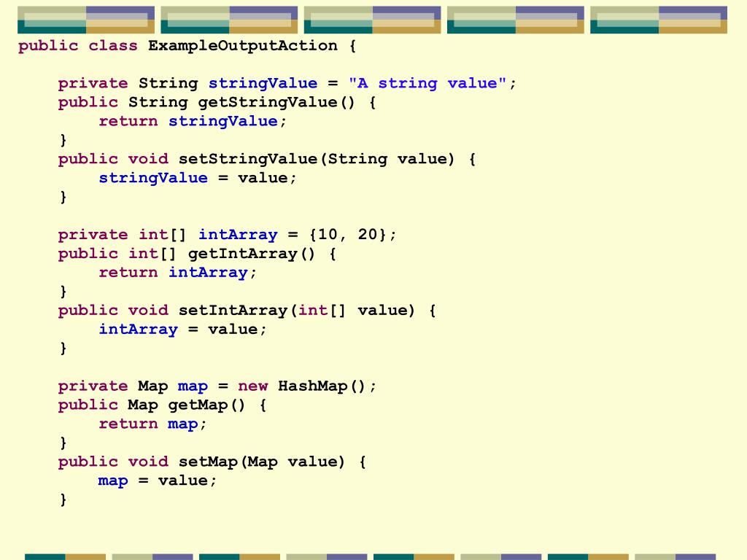Select the getStringValue() method name
Screen dimensions: 747x560
[x=276, y=103]
